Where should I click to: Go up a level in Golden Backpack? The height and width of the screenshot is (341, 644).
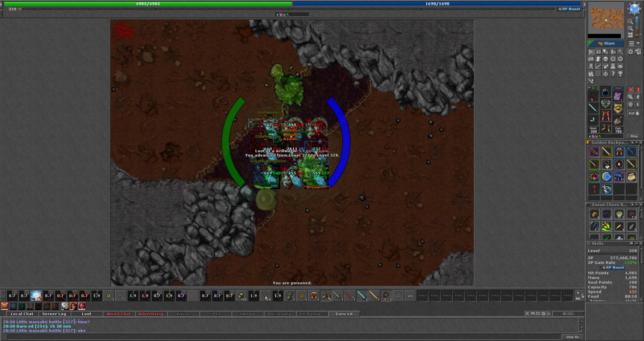tap(633, 142)
